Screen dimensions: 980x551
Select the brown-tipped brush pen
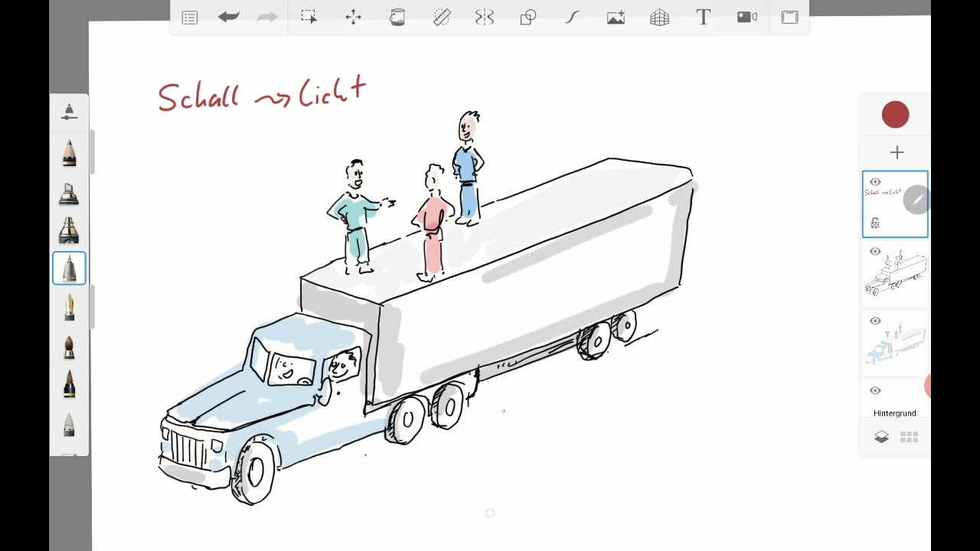click(x=69, y=383)
